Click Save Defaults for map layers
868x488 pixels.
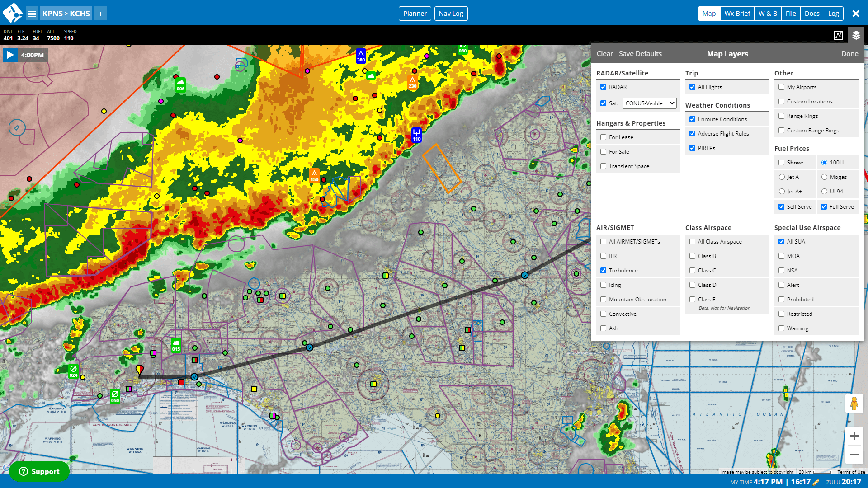640,53
